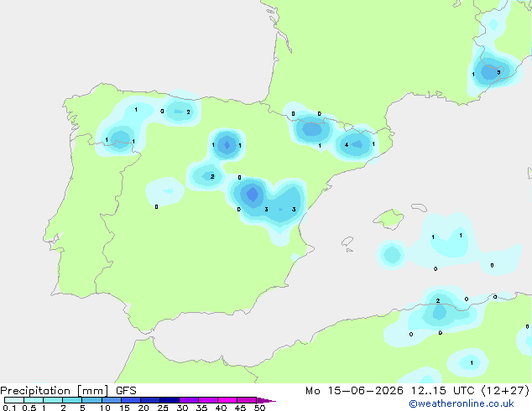Click the '25' legend scale label

pyautogui.click(x=163, y=408)
